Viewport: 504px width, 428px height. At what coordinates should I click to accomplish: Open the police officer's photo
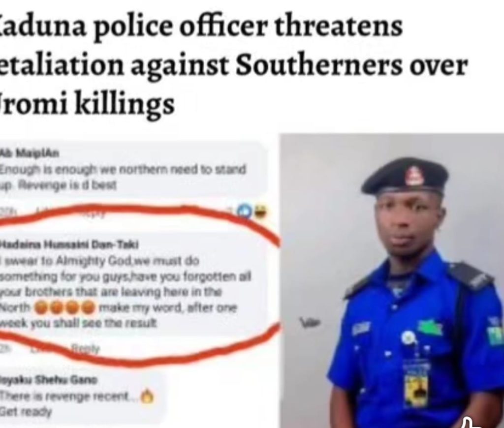point(392,281)
